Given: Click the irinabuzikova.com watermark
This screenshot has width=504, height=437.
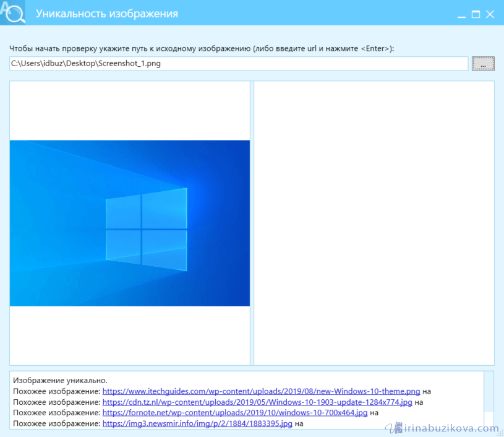Looking at the screenshot, I should pos(442,428).
